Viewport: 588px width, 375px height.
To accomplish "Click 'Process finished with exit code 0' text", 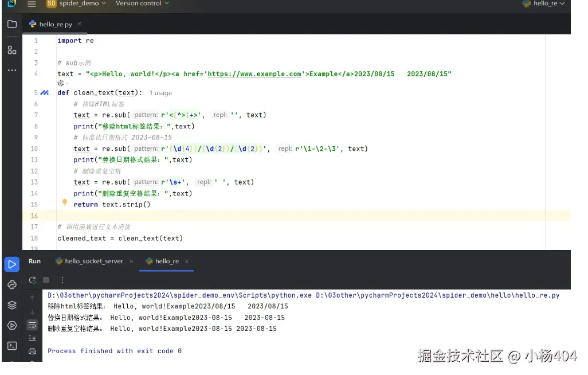I will click(115, 351).
